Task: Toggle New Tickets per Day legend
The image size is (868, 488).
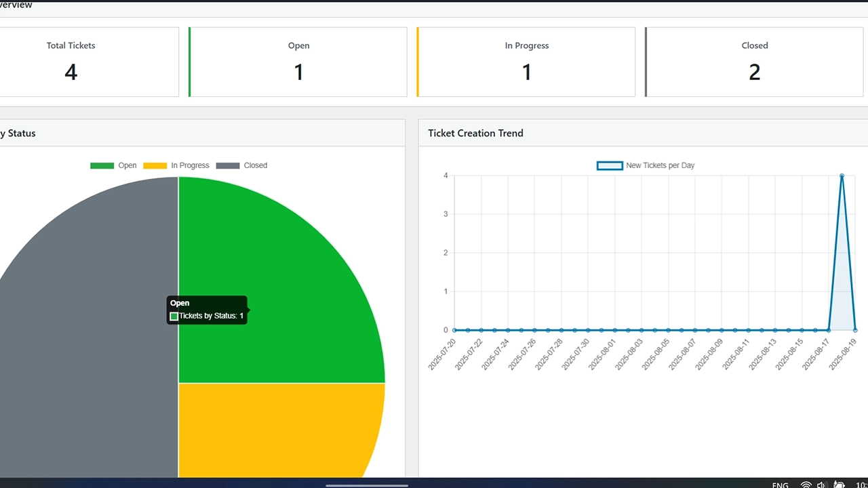Action: (x=646, y=165)
